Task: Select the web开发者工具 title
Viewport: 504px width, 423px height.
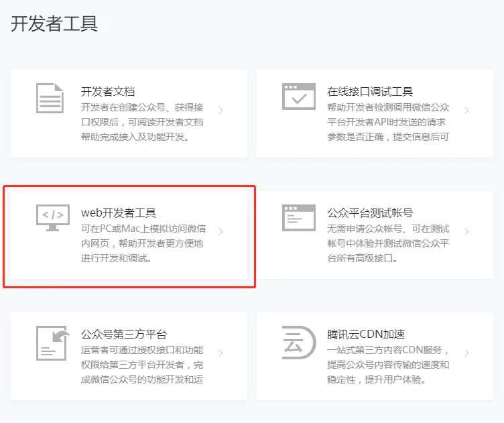Action: click(x=119, y=213)
